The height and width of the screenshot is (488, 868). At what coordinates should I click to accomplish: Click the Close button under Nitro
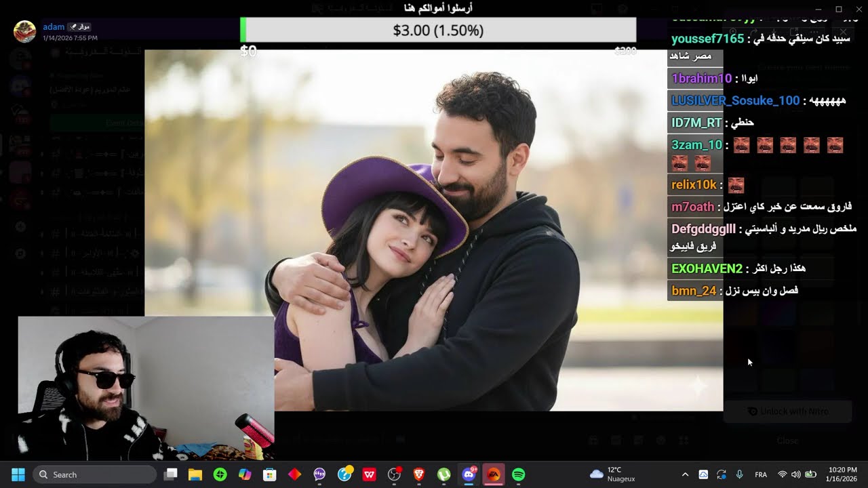[x=787, y=441]
